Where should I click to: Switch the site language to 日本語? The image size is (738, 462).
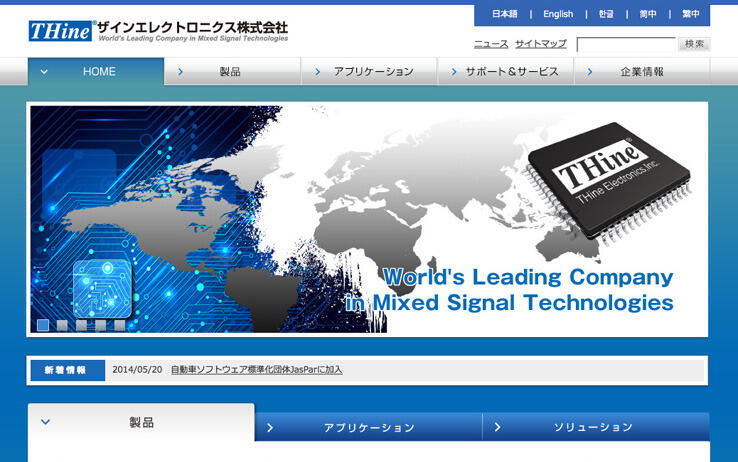pos(505,14)
